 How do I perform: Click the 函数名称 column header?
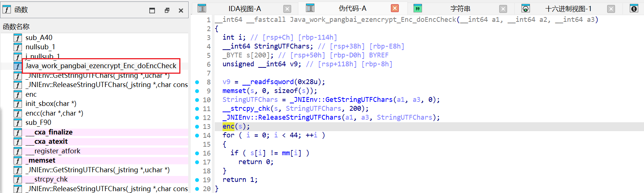[16, 27]
